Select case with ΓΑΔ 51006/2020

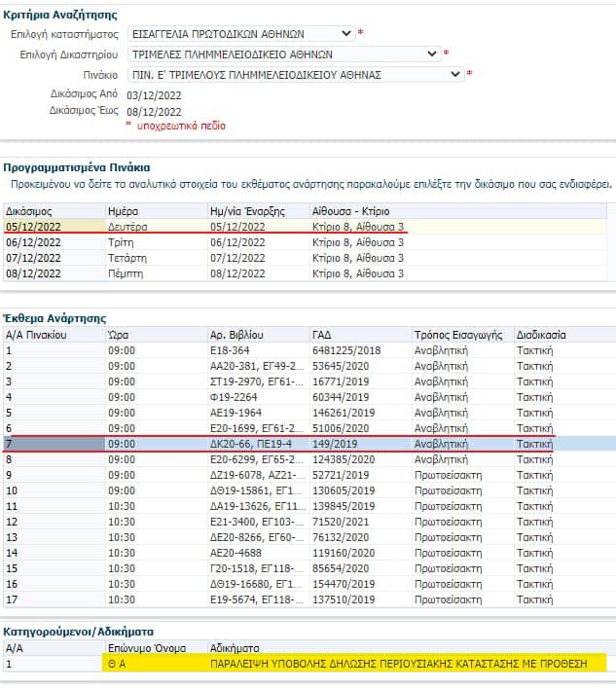(309, 428)
